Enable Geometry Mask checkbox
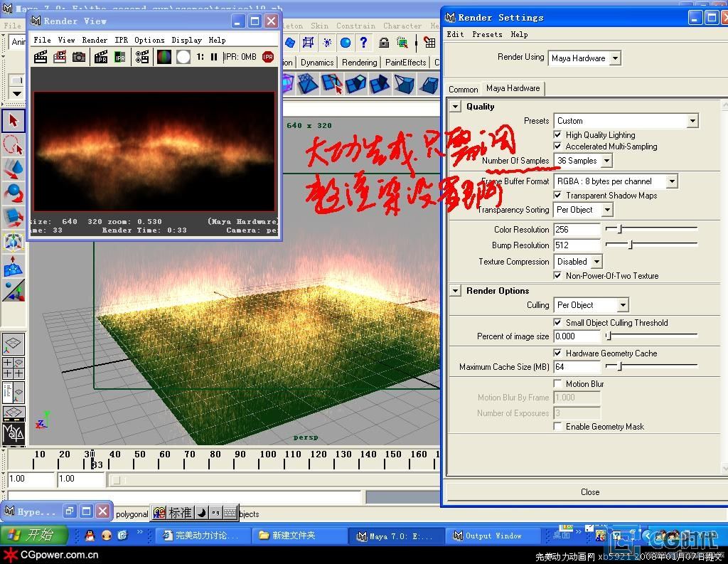This screenshot has width=728, height=564. 557,427
